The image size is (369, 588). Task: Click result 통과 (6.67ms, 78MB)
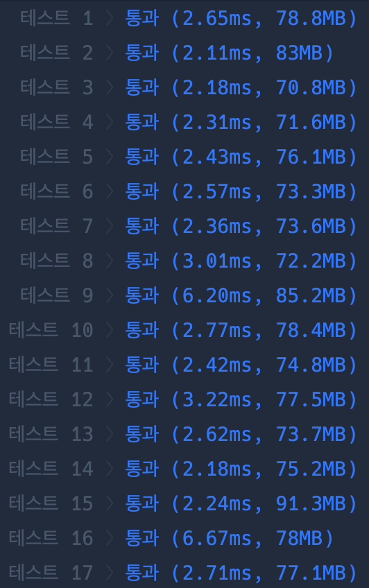230,539
